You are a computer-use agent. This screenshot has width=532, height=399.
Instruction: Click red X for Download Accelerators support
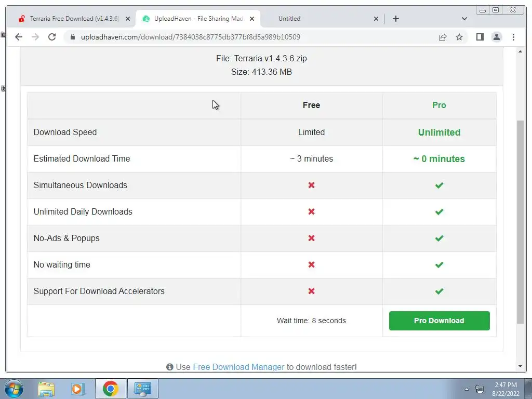click(x=312, y=291)
